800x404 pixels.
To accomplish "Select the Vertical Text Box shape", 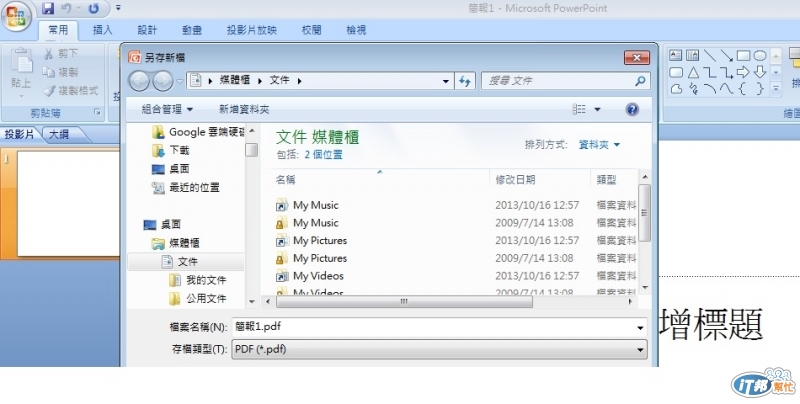I will pos(692,55).
